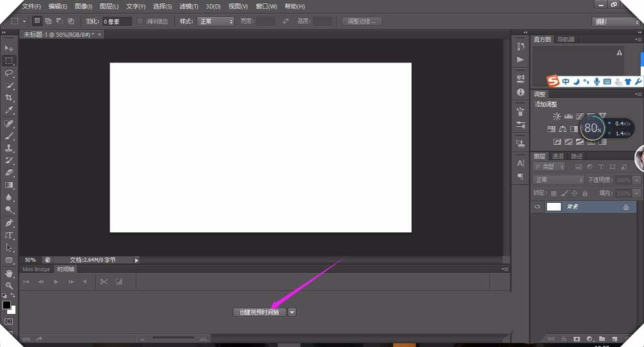Click the black foreground color swatch

[x=6, y=305]
